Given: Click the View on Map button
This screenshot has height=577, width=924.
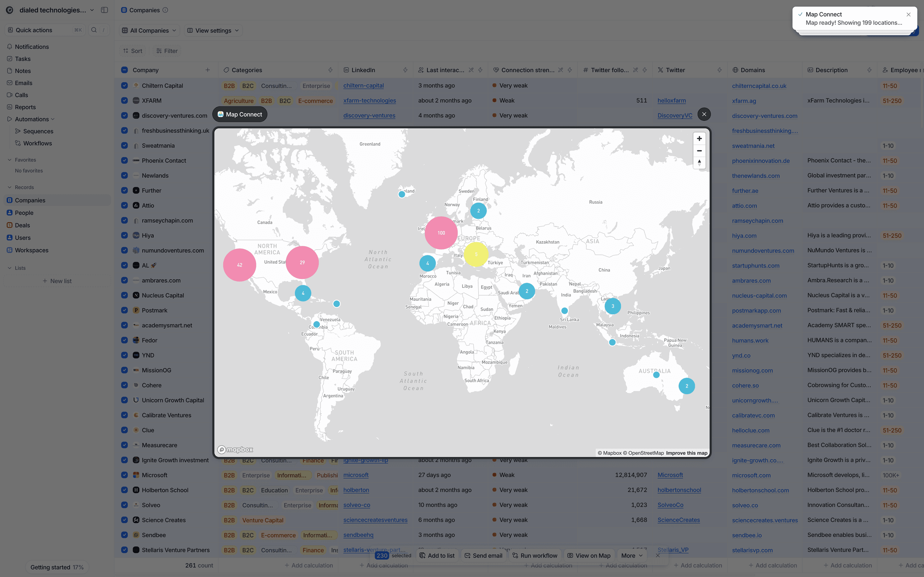Looking at the screenshot, I should click(588, 555).
